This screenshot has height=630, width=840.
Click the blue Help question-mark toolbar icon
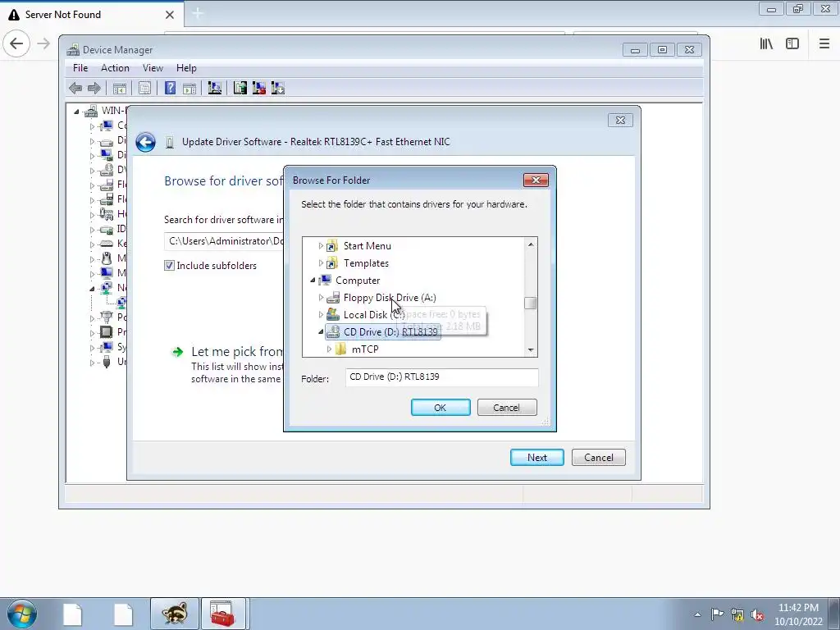click(170, 88)
